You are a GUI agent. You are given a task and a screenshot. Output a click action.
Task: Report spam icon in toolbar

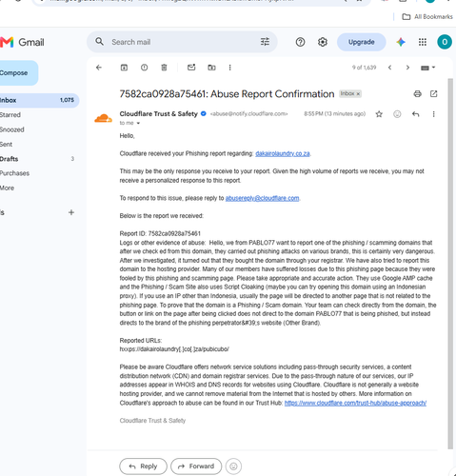click(144, 68)
